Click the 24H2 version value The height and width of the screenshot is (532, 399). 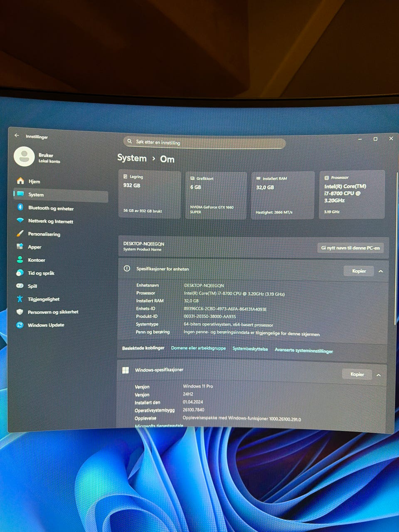pyautogui.click(x=188, y=394)
